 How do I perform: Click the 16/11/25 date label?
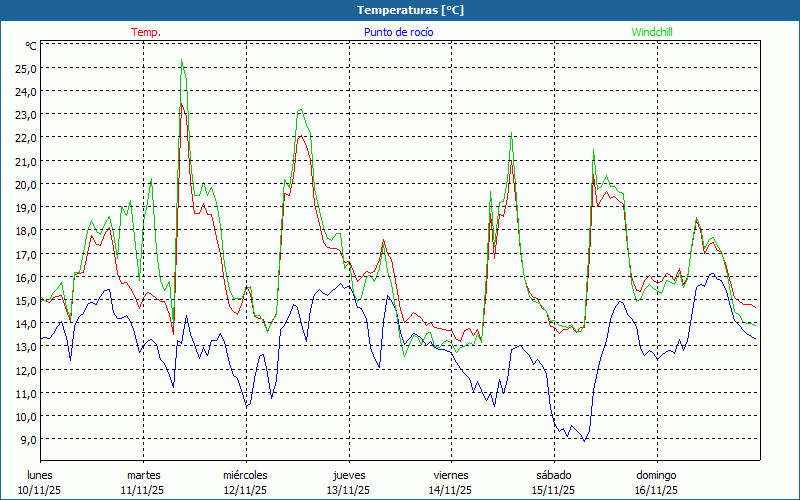pyautogui.click(x=656, y=490)
